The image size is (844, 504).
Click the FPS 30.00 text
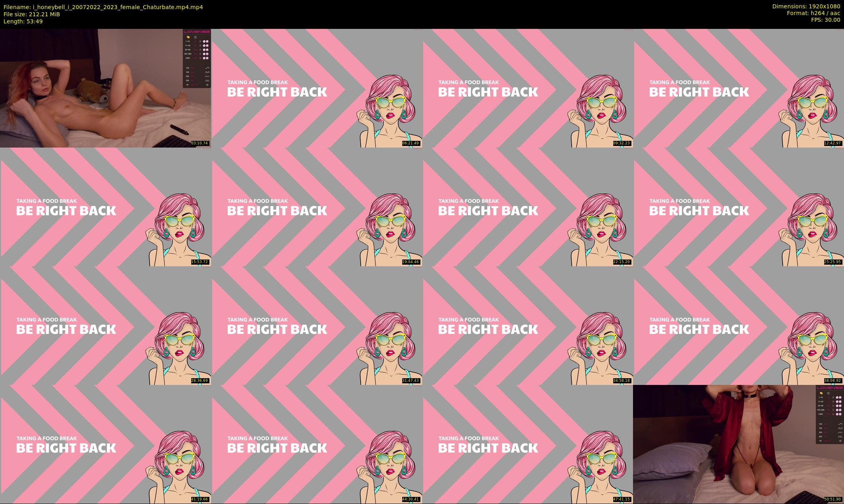825,20
